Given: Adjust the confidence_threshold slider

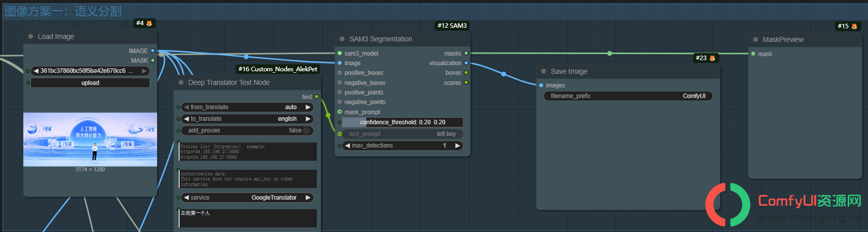Looking at the screenshot, I should (x=402, y=122).
